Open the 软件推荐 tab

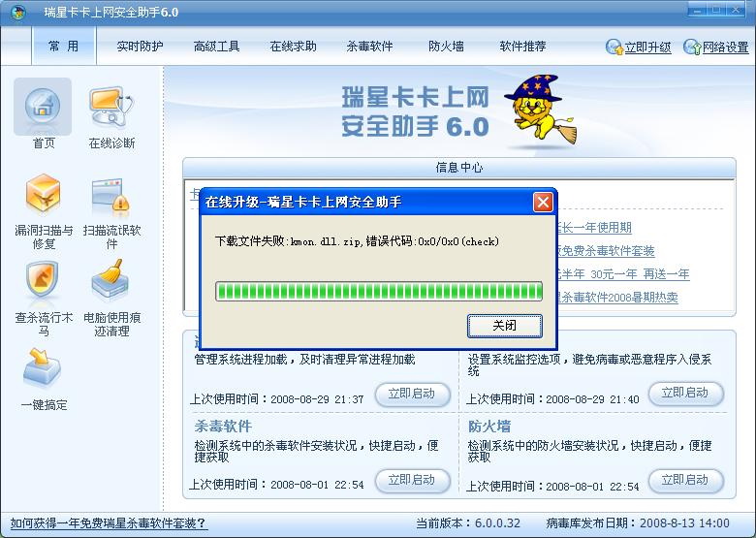coord(522,47)
